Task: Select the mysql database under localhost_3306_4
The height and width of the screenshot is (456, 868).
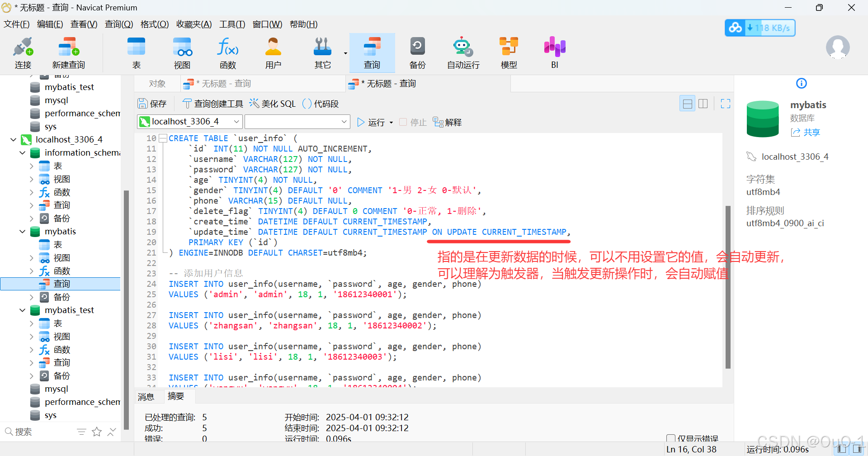Action: (57, 389)
